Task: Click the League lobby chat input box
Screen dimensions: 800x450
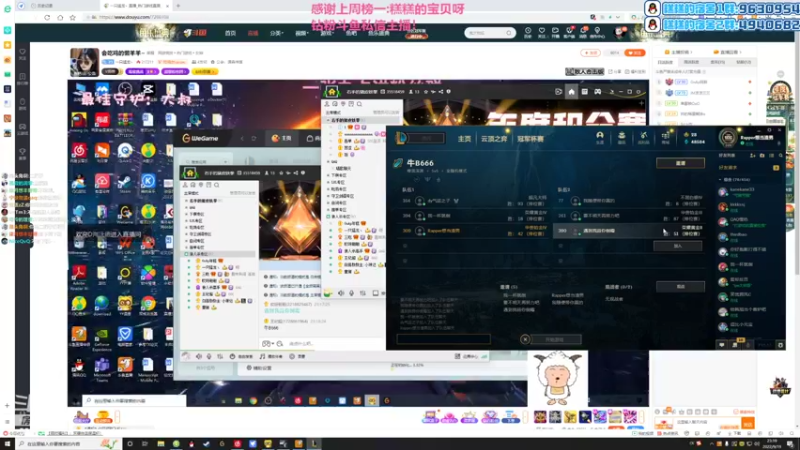Action: [x=443, y=339]
